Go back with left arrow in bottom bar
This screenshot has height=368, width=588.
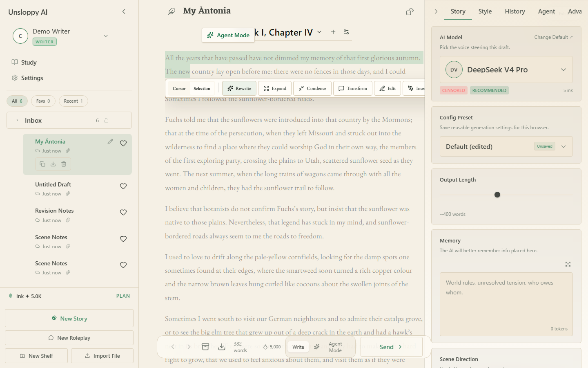click(173, 347)
